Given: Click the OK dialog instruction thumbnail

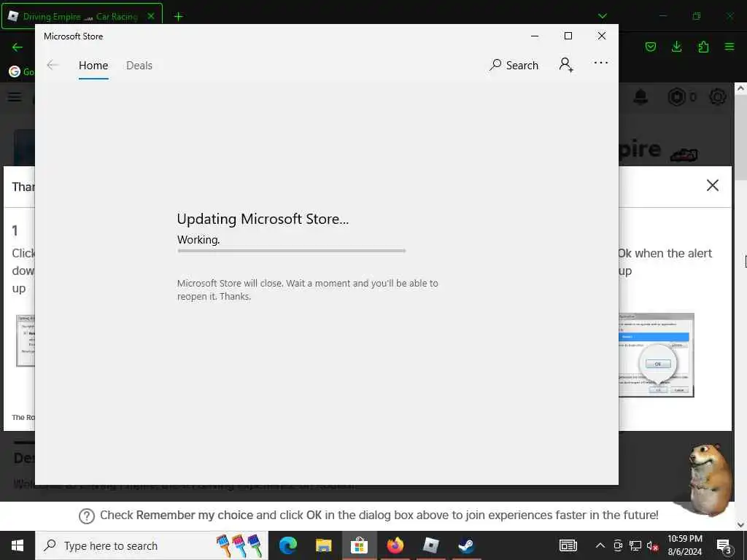Looking at the screenshot, I should (657, 355).
